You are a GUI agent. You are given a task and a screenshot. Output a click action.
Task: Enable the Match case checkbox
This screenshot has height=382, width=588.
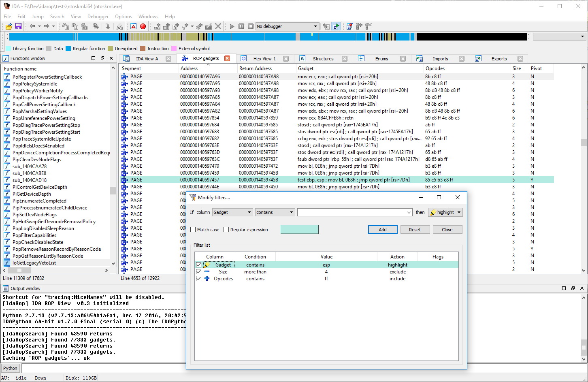point(193,230)
